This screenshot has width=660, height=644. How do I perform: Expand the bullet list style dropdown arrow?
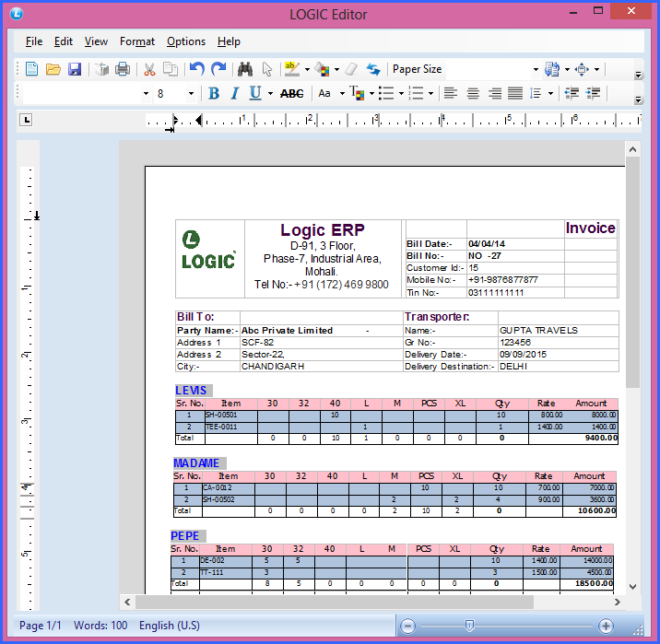point(401,93)
